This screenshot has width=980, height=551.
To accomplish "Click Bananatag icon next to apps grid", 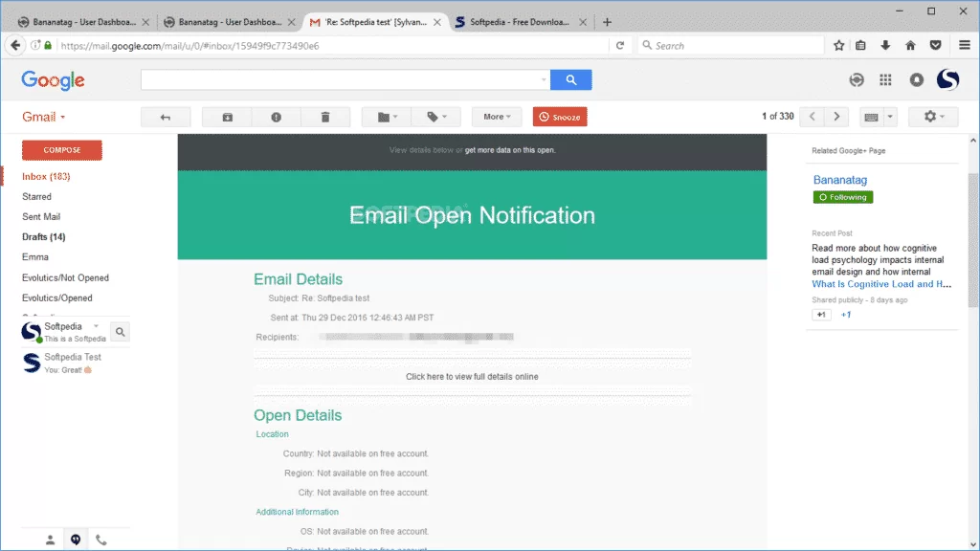I will coord(857,80).
